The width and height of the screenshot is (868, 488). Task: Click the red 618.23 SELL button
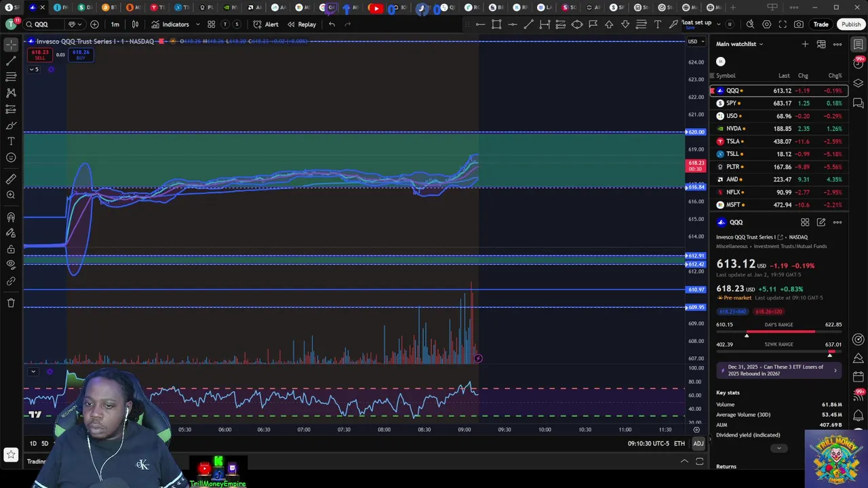pyautogui.click(x=40, y=55)
